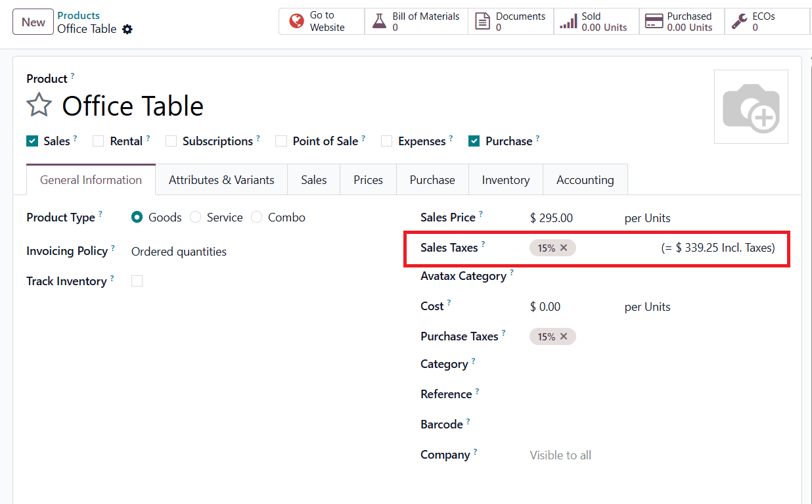The image size is (812, 504).
Task: Click the Bill of Materials flask icon
Action: 378,20
